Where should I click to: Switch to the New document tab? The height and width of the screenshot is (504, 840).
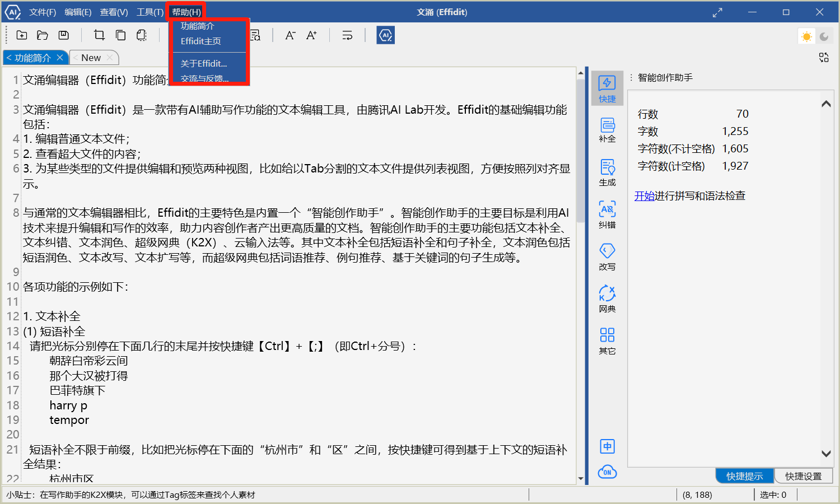coord(91,58)
